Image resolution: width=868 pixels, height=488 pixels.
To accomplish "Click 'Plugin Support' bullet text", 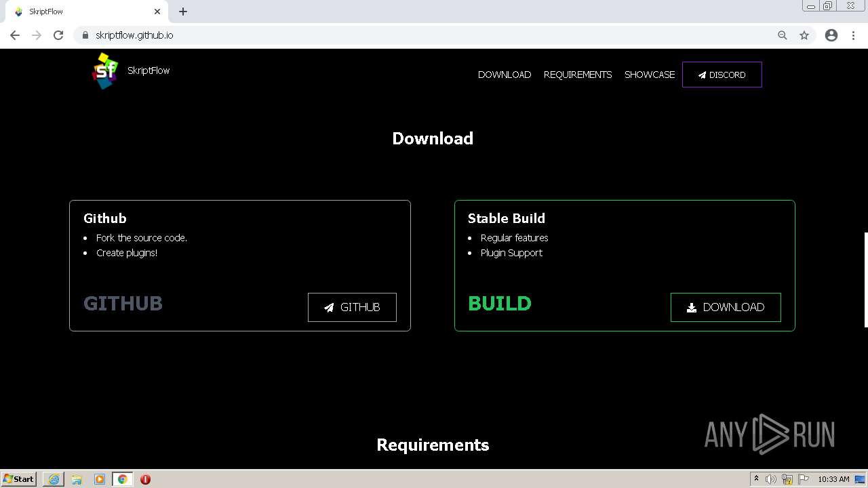I will 511,253.
